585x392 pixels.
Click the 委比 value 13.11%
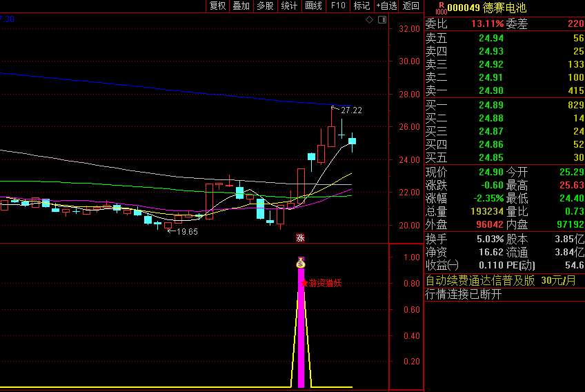(x=487, y=24)
